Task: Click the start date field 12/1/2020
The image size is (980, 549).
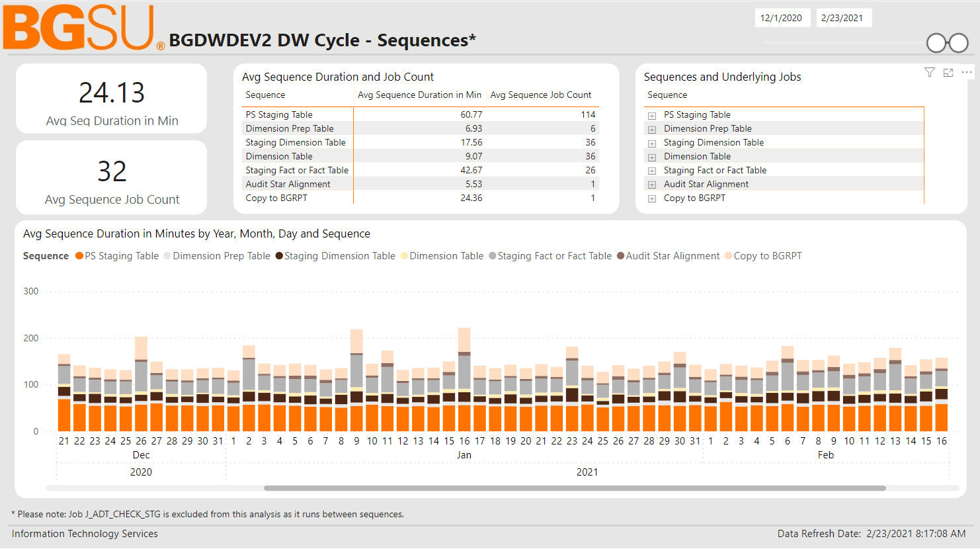Action: point(781,18)
